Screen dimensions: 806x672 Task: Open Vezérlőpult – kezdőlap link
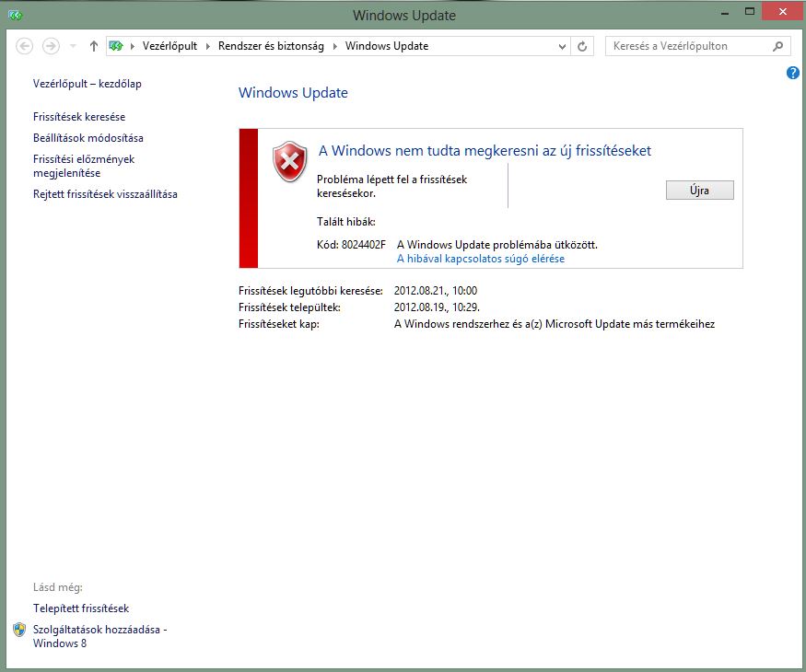click(87, 84)
